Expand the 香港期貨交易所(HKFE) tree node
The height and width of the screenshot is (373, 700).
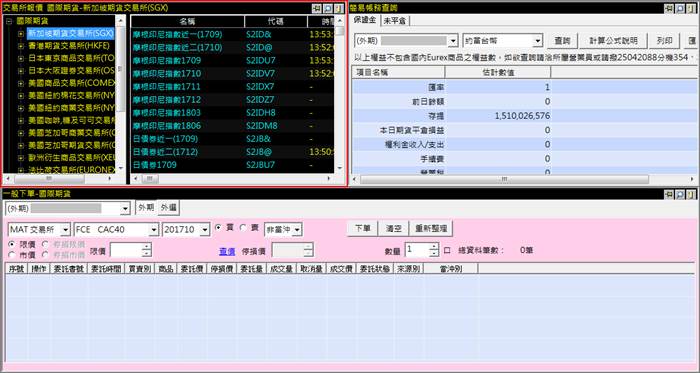pos(21,46)
